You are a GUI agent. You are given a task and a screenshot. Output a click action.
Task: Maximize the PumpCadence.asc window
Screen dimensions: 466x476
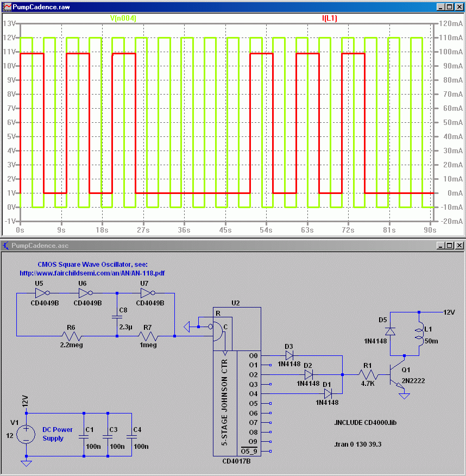pos(450,245)
